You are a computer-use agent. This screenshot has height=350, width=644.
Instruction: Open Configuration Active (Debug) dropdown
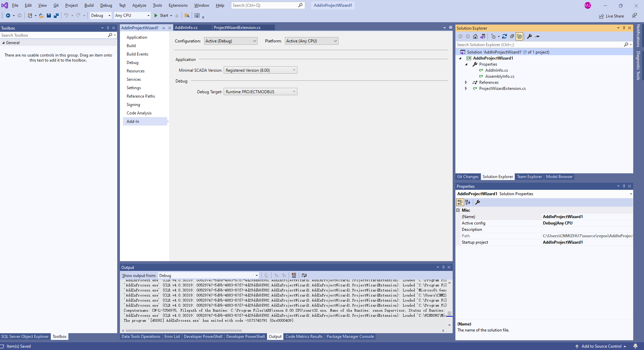[x=231, y=41]
